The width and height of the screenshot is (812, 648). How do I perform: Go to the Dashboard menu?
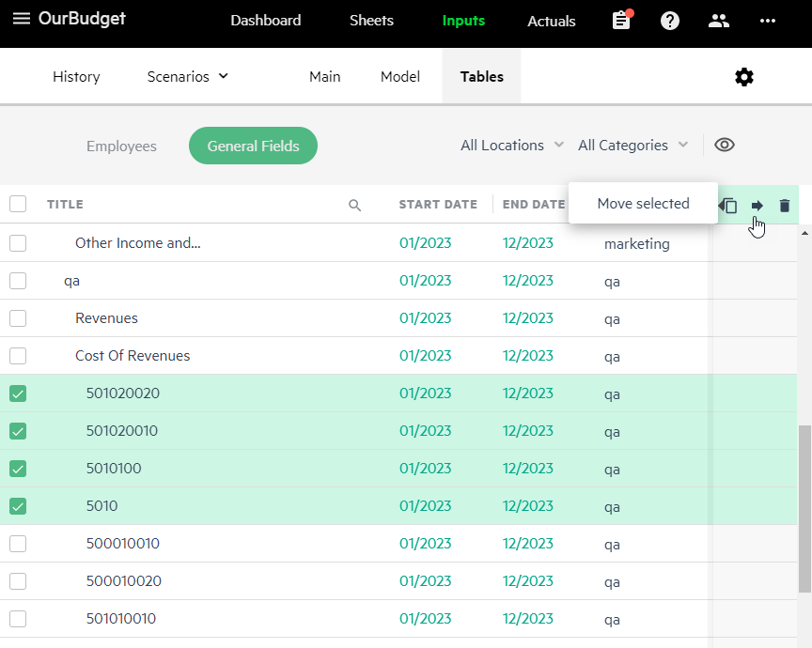click(266, 21)
